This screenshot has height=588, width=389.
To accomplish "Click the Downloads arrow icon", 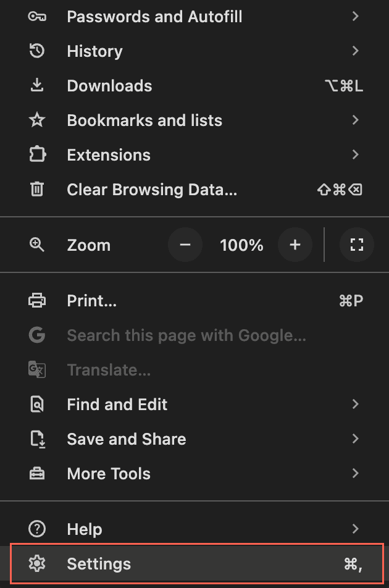I will (x=37, y=85).
